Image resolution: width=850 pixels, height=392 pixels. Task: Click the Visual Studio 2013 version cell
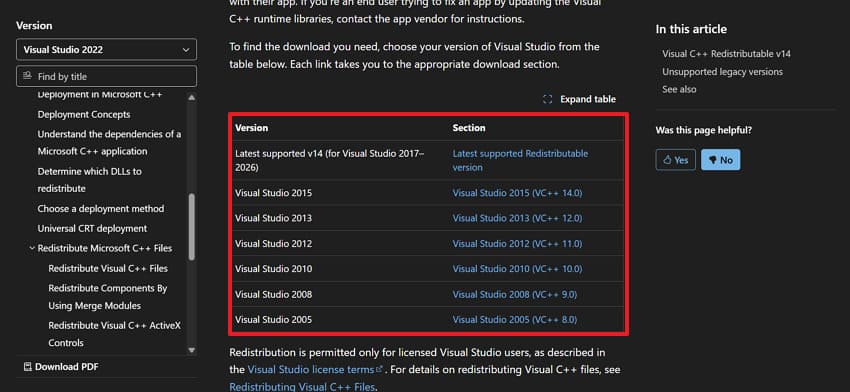click(274, 218)
